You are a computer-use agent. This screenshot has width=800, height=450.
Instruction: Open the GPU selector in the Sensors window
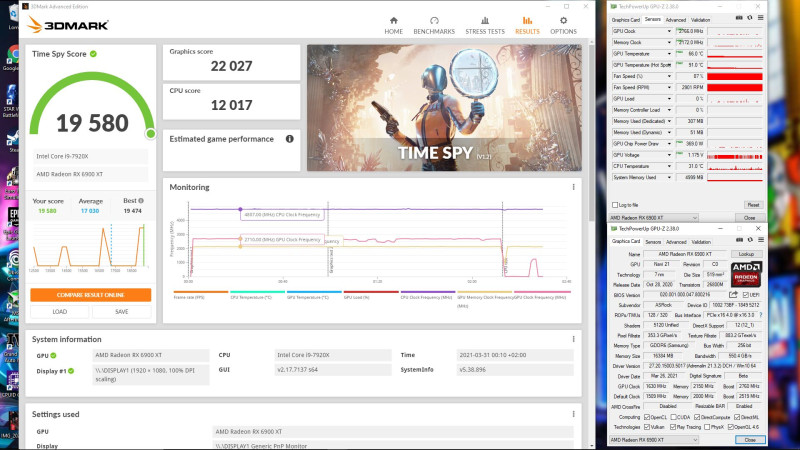click(654, 218)
